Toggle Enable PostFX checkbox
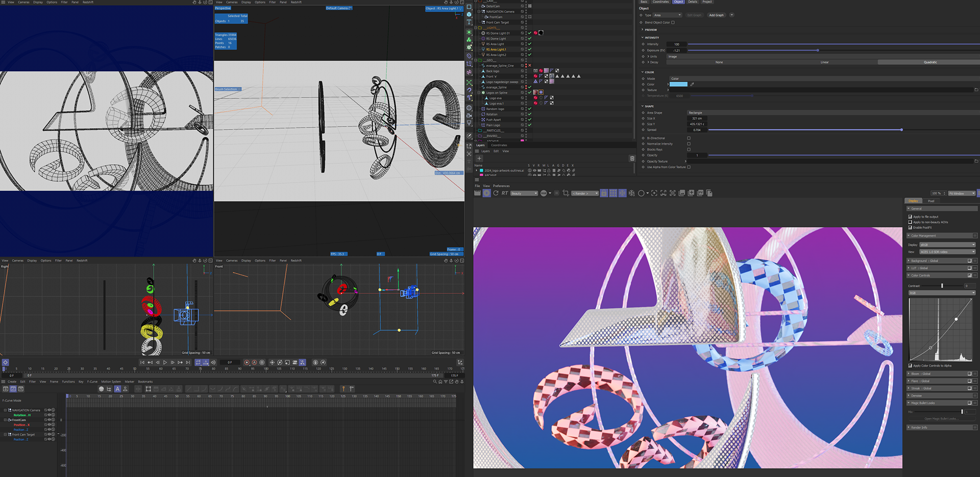This screenshot has height=477, width=980. click(910, 228)
